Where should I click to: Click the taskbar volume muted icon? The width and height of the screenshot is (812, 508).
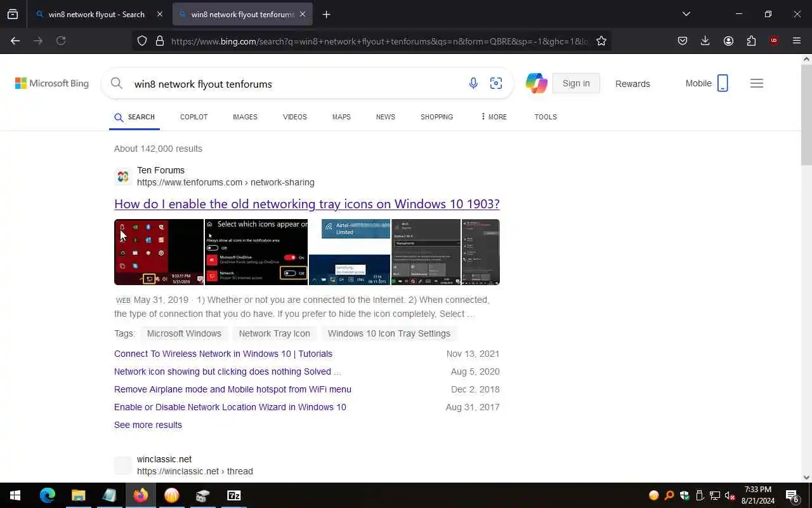coord(730,496)
